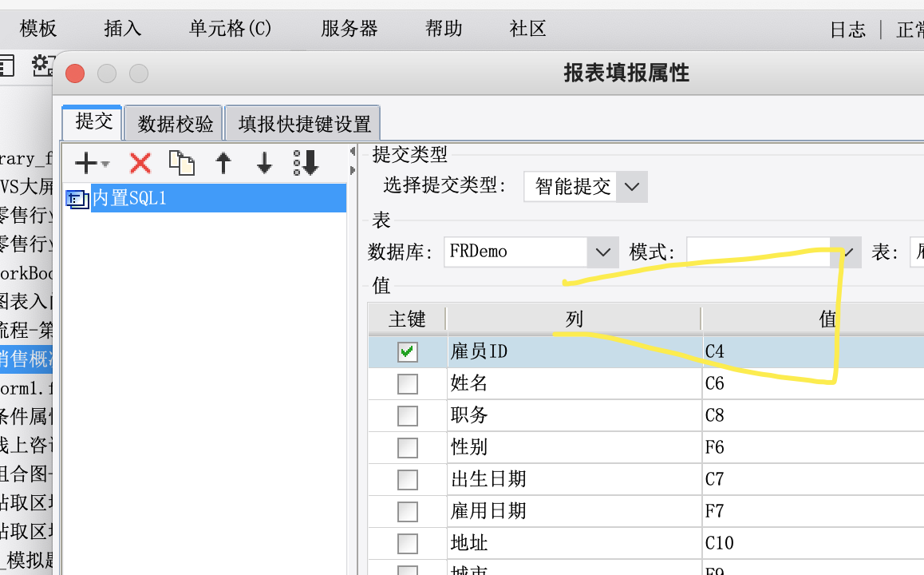Switch to the 提交 tab
The height and width of the screenshot is (575, 924).
(93, 122)
